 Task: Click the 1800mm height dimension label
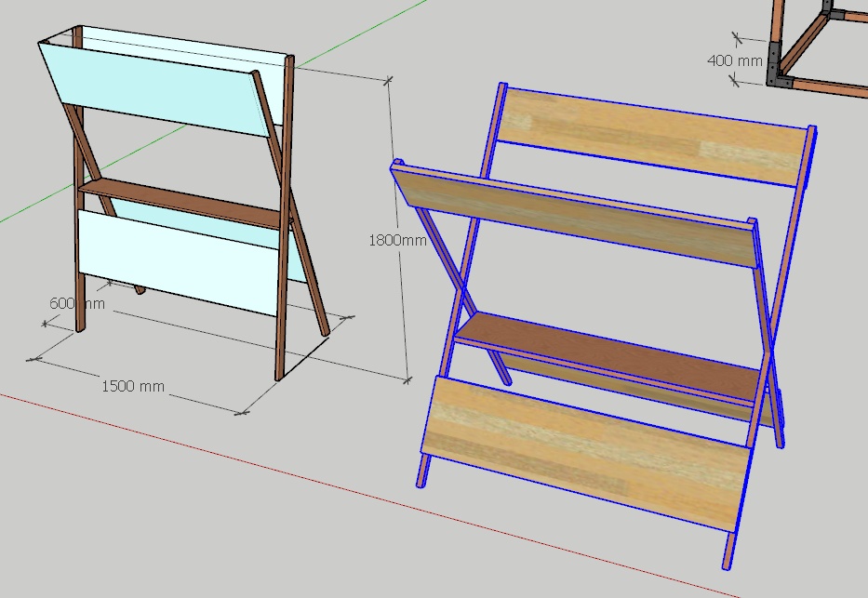tap(397, 239)
